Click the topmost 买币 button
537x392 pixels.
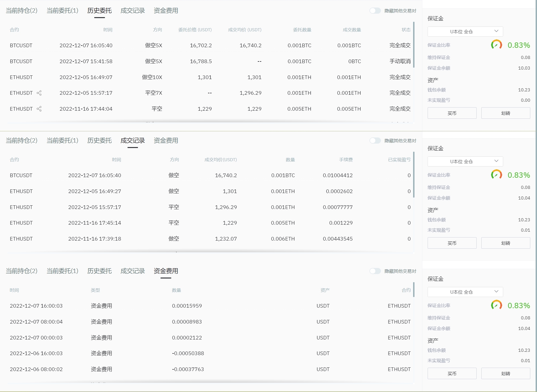[x=452, y=113]
